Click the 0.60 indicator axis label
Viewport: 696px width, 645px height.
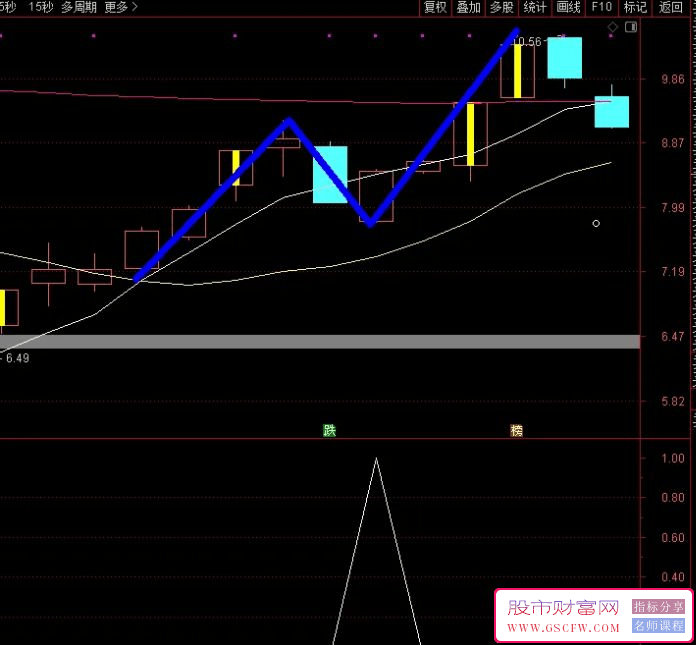pos(673,538)
